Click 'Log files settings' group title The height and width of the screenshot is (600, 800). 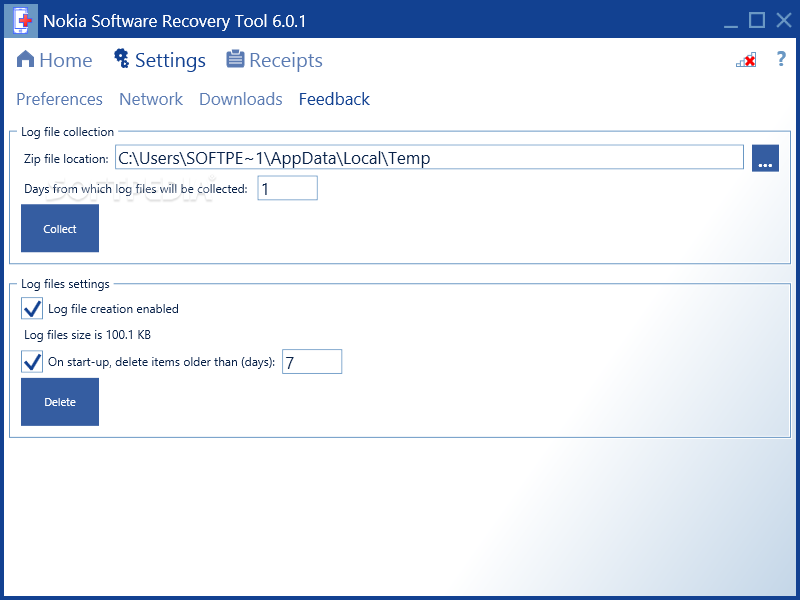(x=65, y=284)
